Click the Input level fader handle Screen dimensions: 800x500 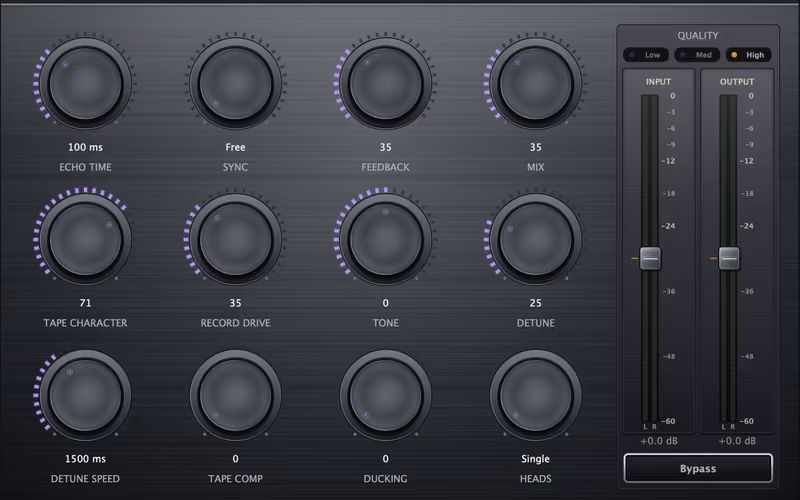click(650, 258)
